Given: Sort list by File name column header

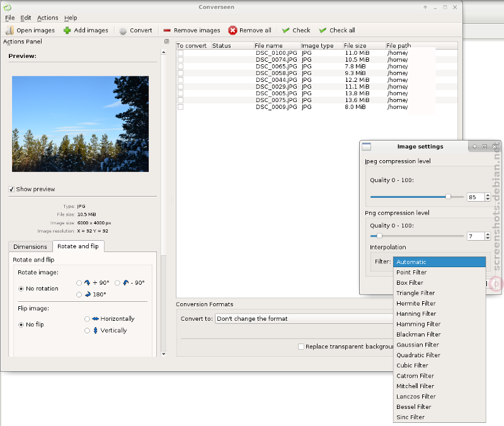Looking at the screenshot, I should point(277,45).
